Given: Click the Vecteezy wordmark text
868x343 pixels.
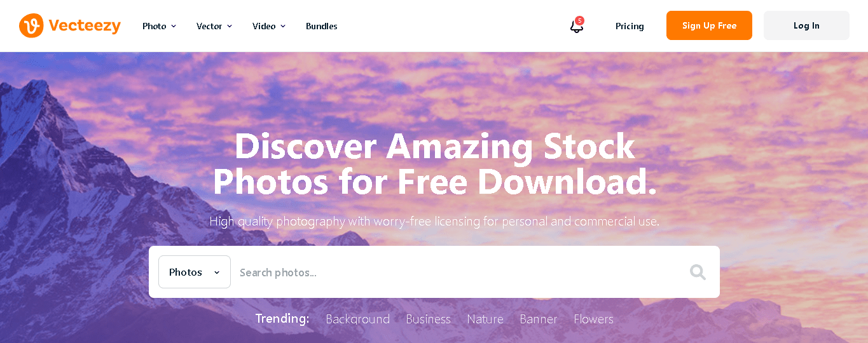Looking at the screenshot, I should pyautogui.click(x=85, y=26).
